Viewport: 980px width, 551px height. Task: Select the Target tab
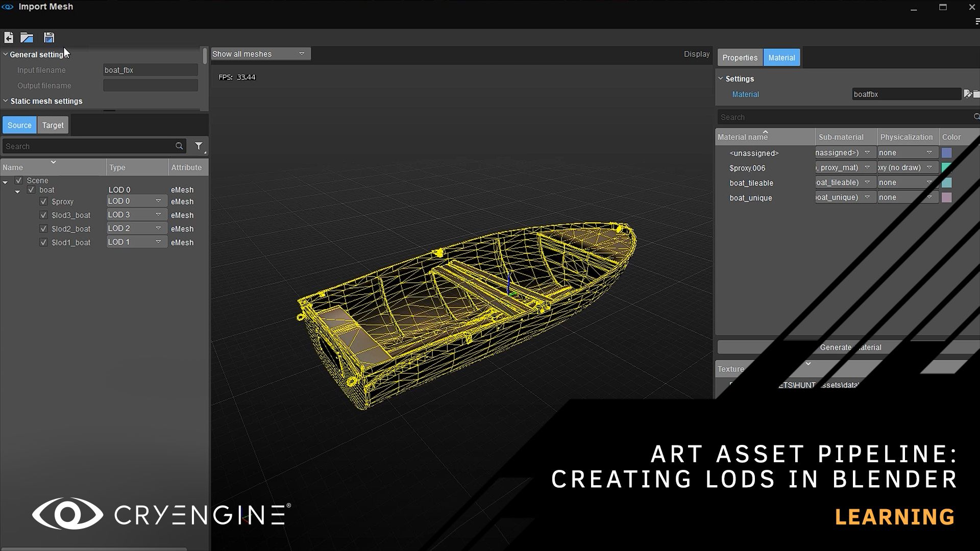[x=53, y=124]
